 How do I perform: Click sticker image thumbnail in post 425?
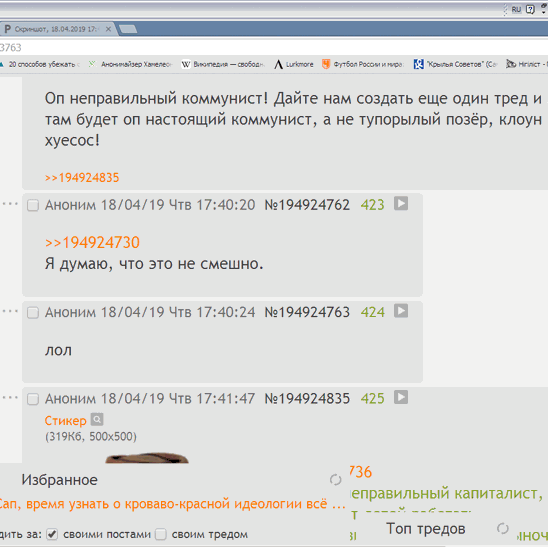coord(147,458)
